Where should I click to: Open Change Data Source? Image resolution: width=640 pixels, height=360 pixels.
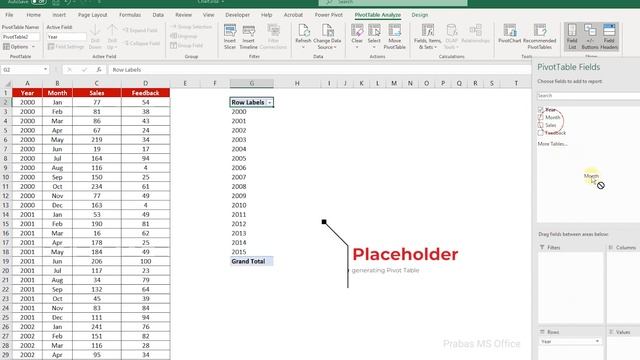[x=327, y=37]
